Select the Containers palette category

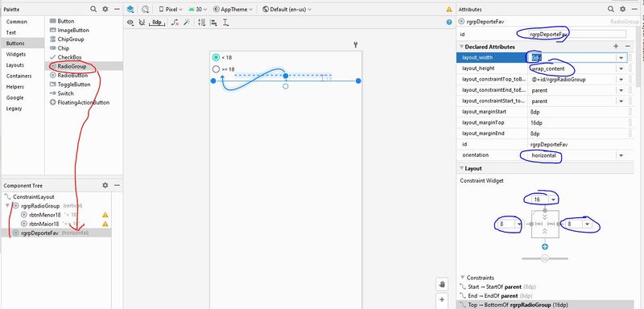pyautogui.click(x=19, y=76)
